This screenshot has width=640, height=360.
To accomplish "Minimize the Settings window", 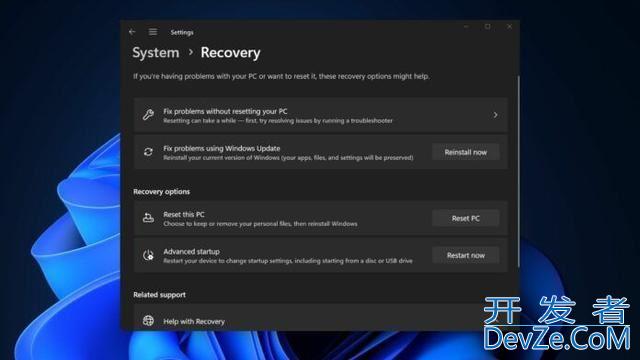I will (466, 27).
